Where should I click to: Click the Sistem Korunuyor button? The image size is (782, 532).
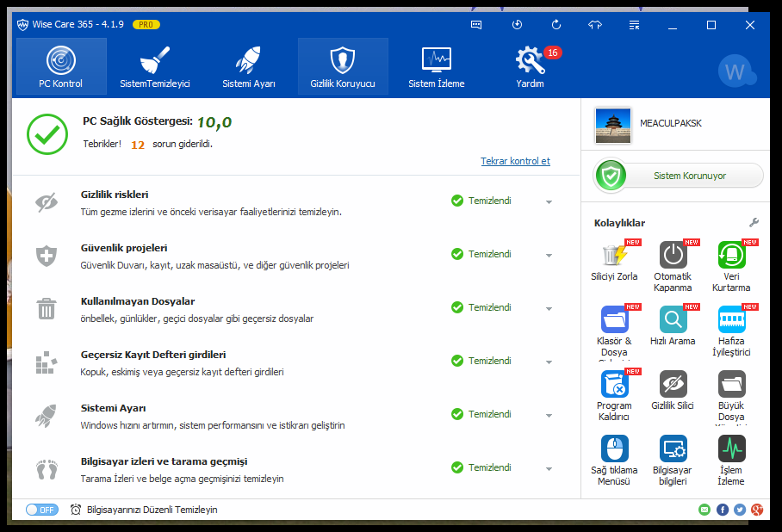pos(679,176)
